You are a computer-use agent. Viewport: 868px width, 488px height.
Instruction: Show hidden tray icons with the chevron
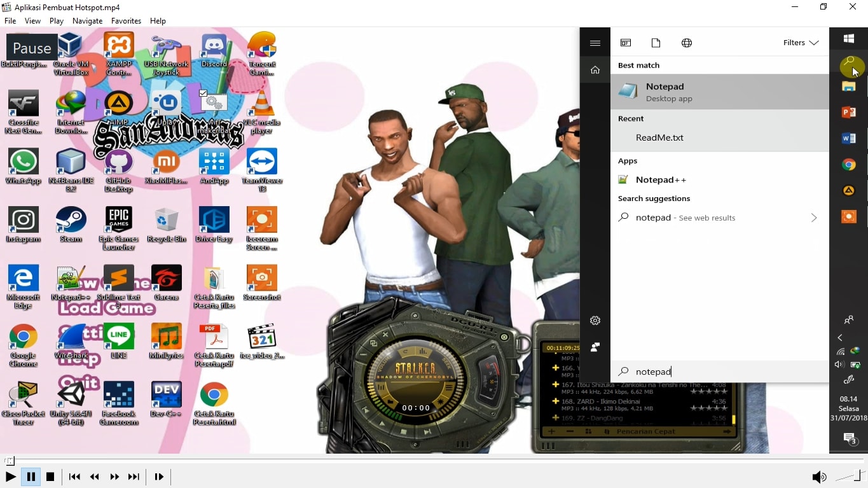pyautogui.click(x=840, y=338)
